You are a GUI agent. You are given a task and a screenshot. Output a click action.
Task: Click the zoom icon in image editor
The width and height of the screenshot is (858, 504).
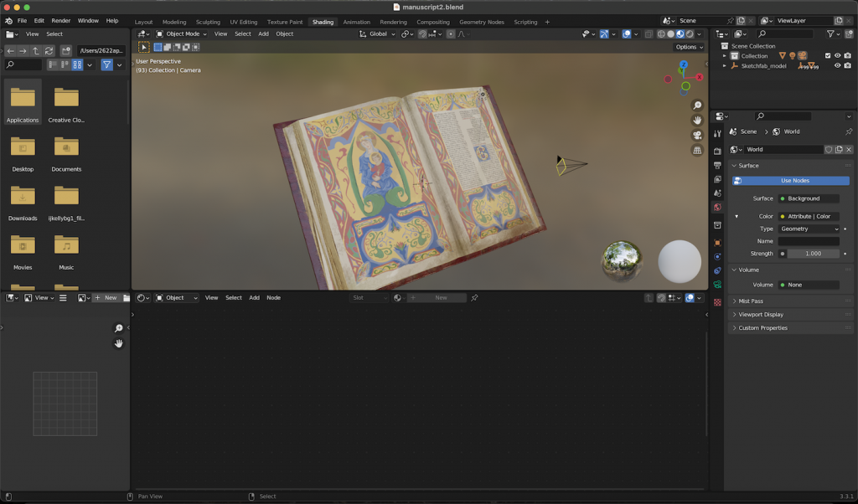click(118, 328)
